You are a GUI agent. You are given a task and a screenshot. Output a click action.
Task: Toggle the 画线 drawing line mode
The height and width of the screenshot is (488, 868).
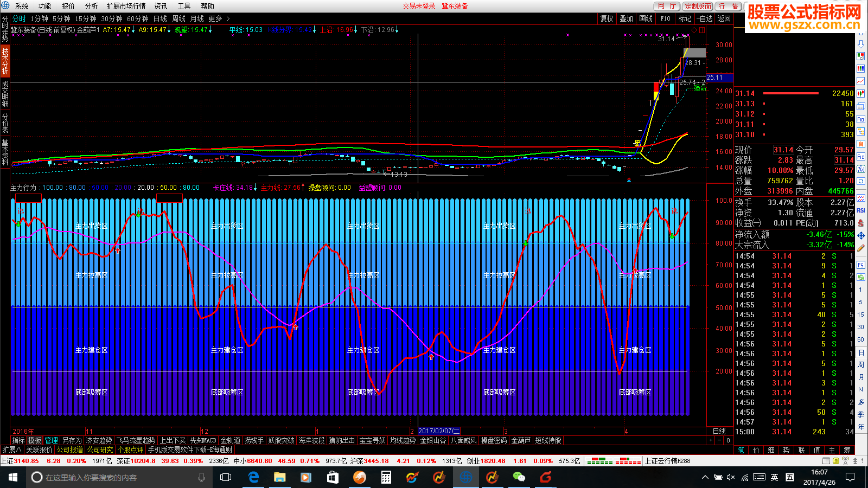click(646, 18)
